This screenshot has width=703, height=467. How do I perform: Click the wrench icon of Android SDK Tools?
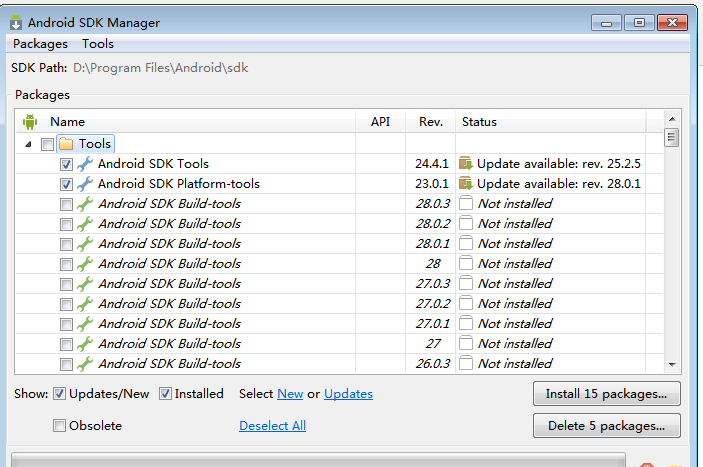tap(85, 164)
